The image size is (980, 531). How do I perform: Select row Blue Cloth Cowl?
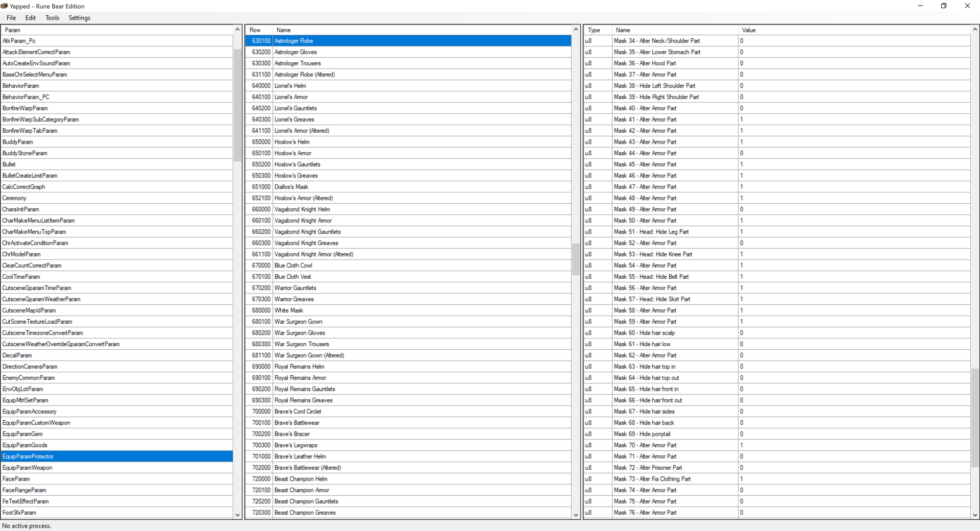click(409, 265)
